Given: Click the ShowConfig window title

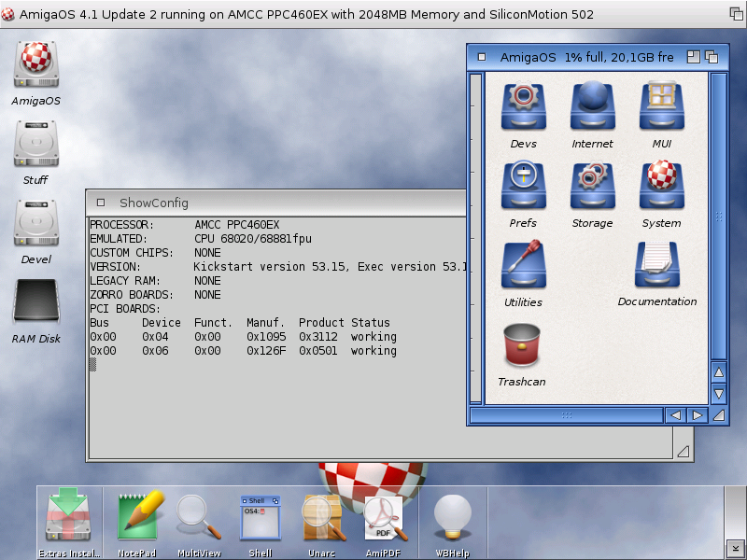Looking at the screenshot, I should point(154,203).
